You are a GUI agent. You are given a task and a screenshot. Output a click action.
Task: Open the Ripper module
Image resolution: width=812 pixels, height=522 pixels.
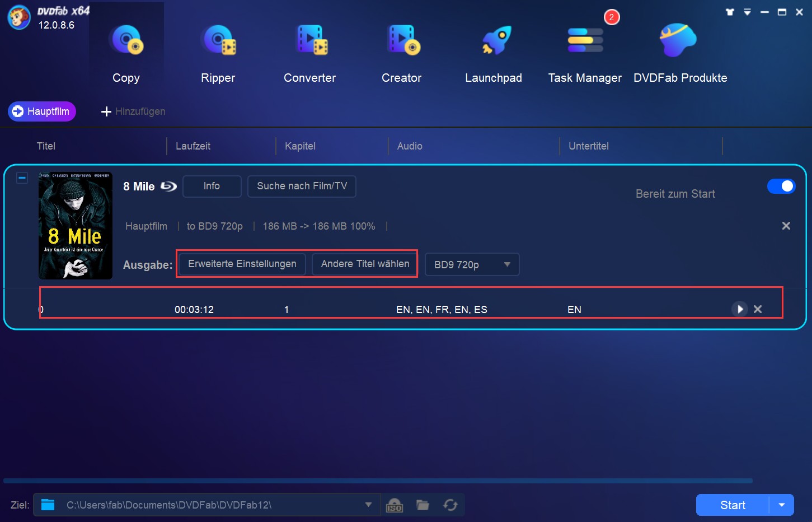[x=218, y=54]
